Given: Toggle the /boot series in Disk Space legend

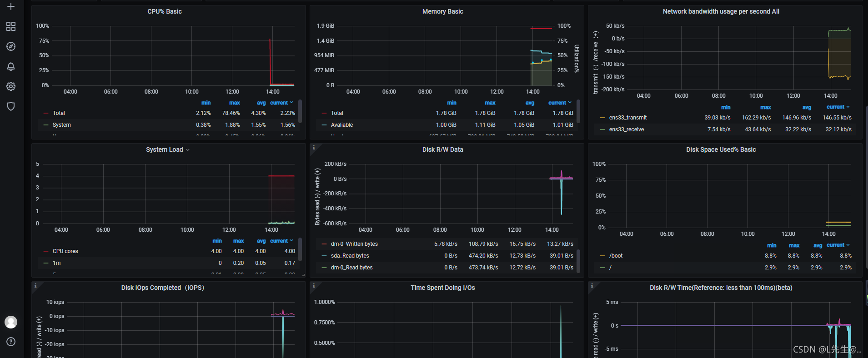Looking at the screenshot, I should (x=616, y=256).
